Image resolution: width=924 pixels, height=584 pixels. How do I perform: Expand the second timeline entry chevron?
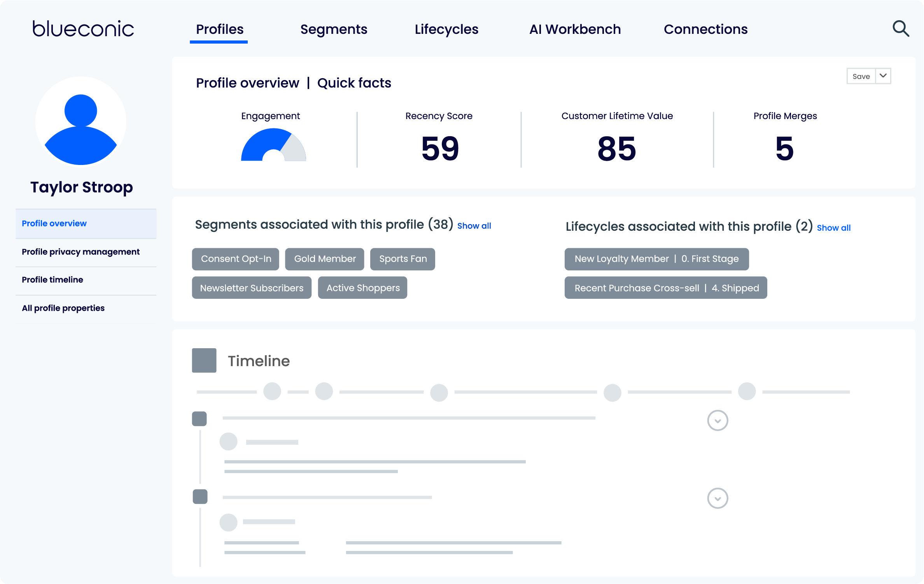[717, 498]
